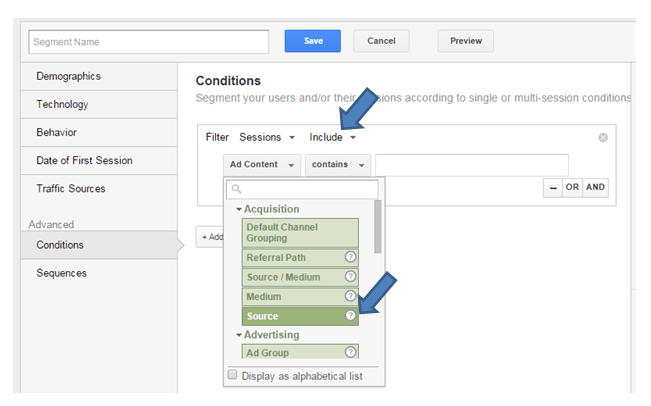651x406 pixels.
Task: Click the + Add filter button
Action: (x=210, y=237)
